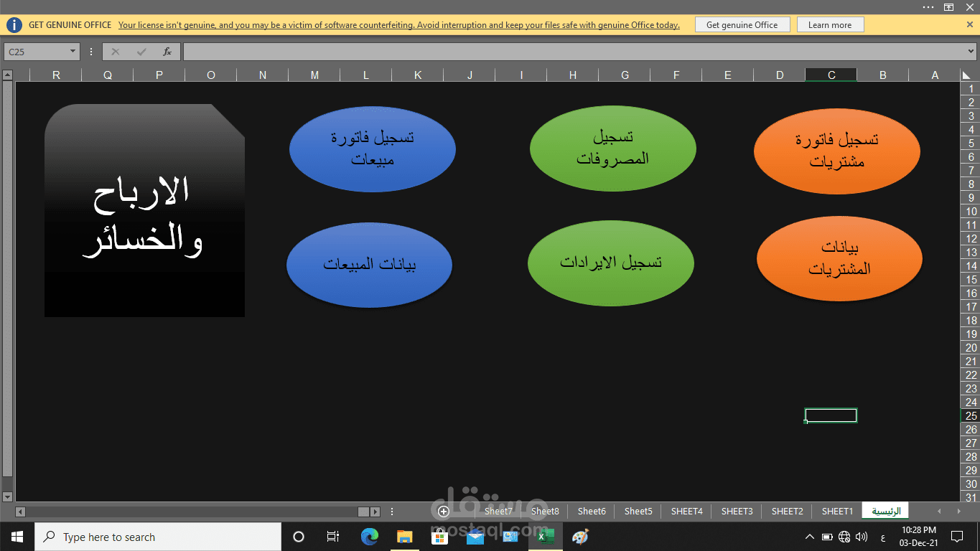This screenshot has width=980, height=551.
Task: Open the Name Box dropdown arrow
Action: coord(73,52)
